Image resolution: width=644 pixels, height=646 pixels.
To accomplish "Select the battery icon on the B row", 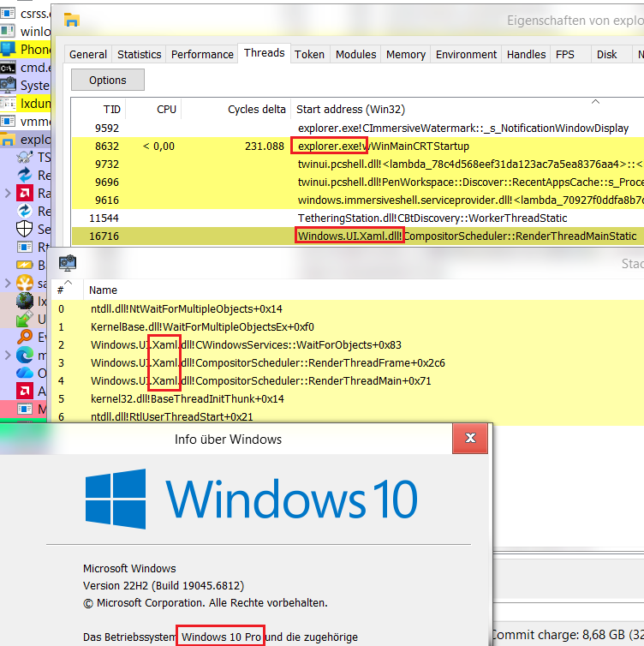I will 24,265.
